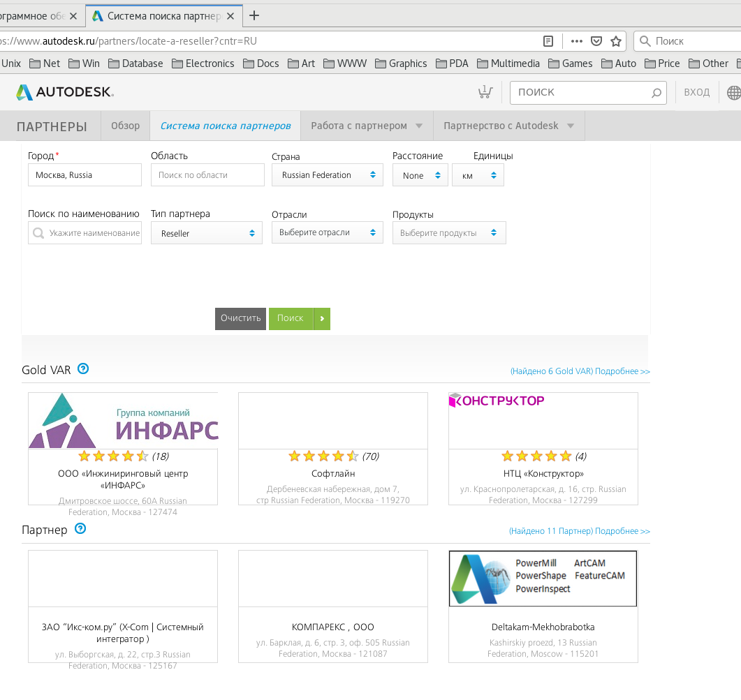This screenshot has width=741, height=700.
Task: Open a new browser tab
Action: (x=254, y=15)
